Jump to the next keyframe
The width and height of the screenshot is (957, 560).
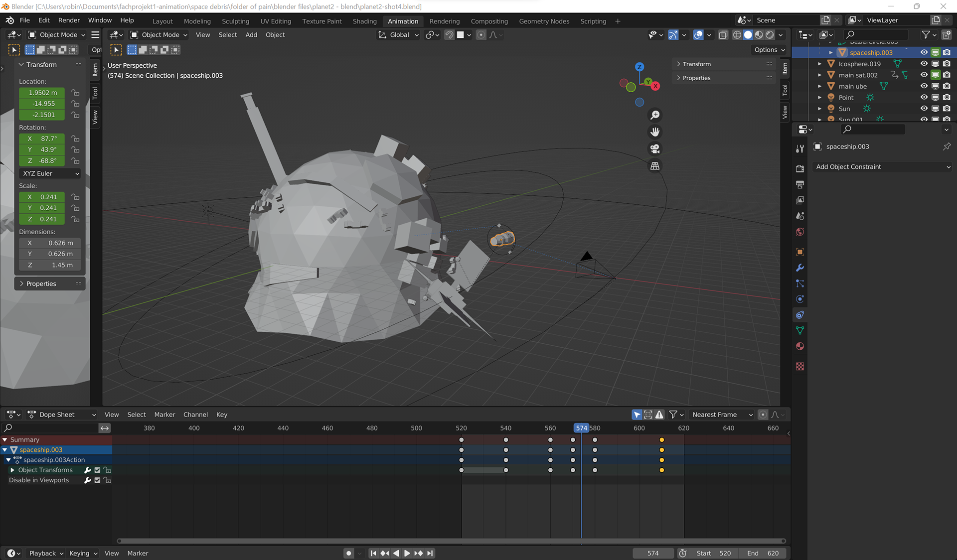[419, 553]
